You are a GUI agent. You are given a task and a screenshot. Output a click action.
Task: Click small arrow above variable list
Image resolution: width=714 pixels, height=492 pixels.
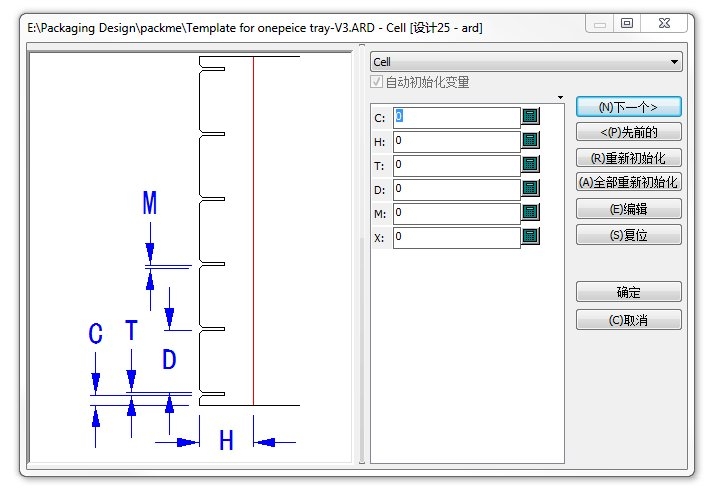click(x=559, y=97)
